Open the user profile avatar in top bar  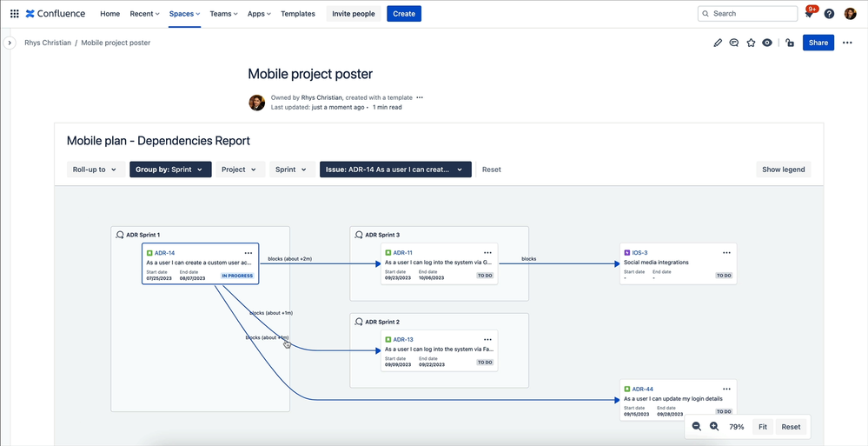click(851, 14)
